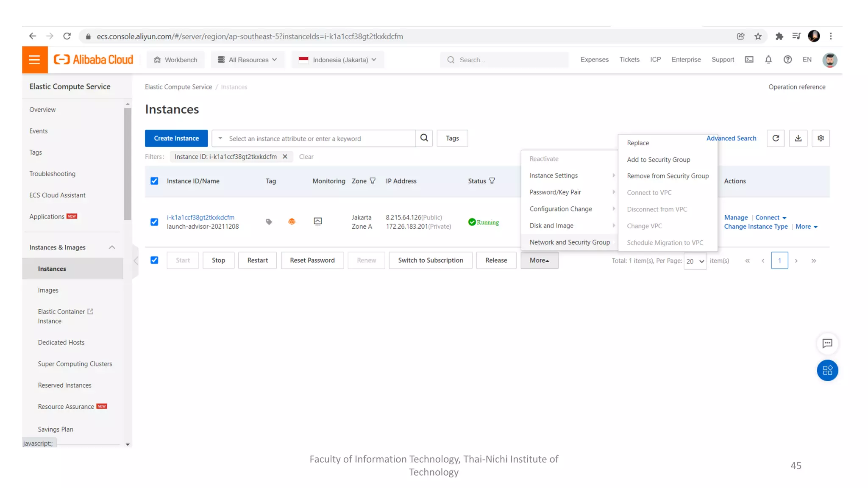Click the refresh instance list icon
The height and width of the screenshot is (488, 868).
click(776, 138)
